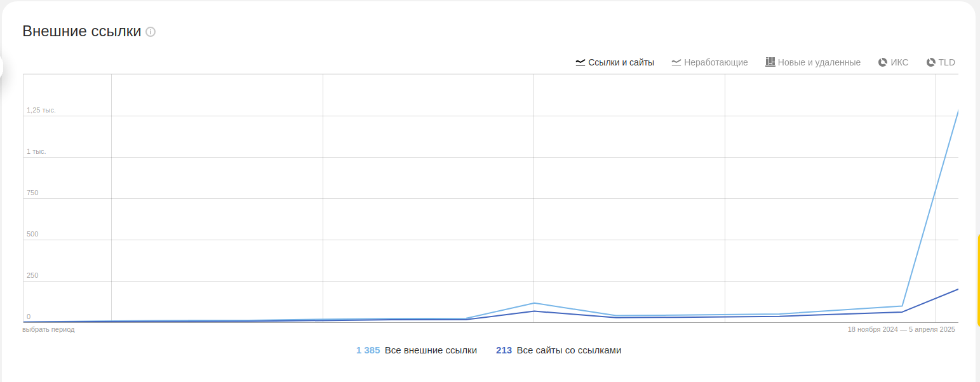Click the info icon beside Внешние ссылки
Image resolution: width=980 pixels, height=382 pixels.
point(151,32)
